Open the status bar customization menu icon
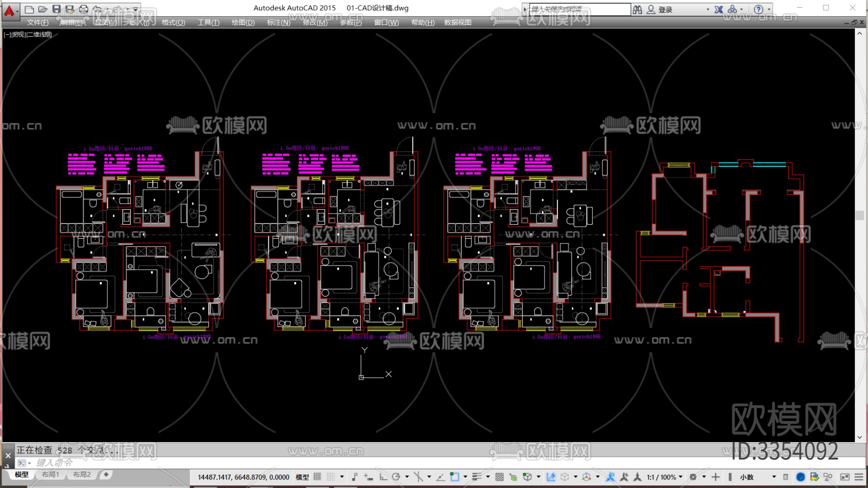Image resolution: width=868 pixels, height=488 pixels. 859,477
